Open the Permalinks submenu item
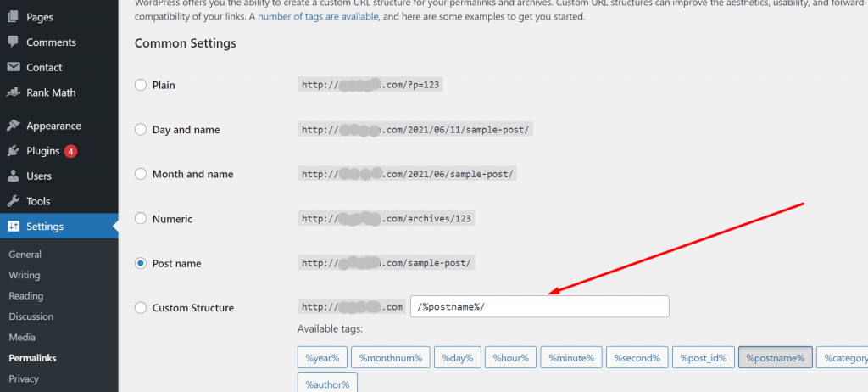This screenshot has width=868, height=392. click(x=33, y=358)
